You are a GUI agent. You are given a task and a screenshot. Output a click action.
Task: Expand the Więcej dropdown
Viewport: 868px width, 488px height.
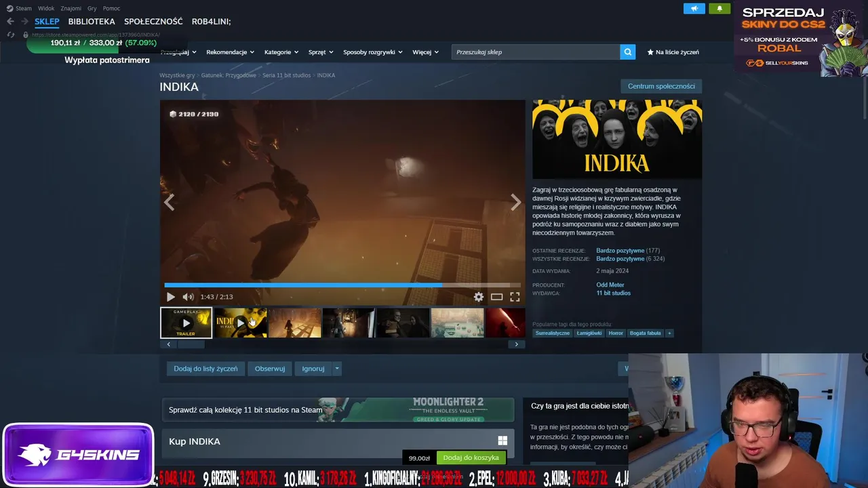click(x=425, y=52)
